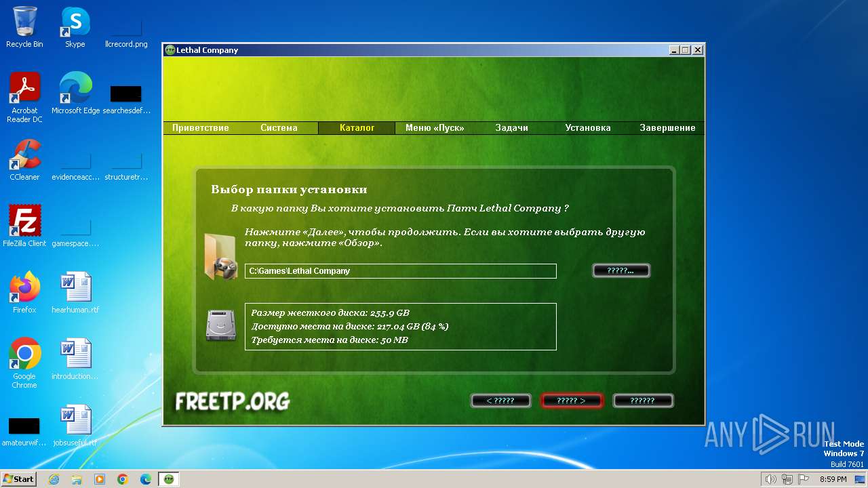Minimize the Lethal Company installer window

(x=674, y=50)
